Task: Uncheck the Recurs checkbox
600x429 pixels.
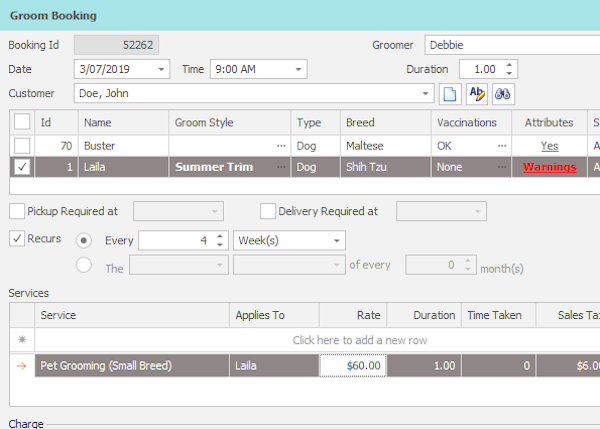Action: pos(17,239)
